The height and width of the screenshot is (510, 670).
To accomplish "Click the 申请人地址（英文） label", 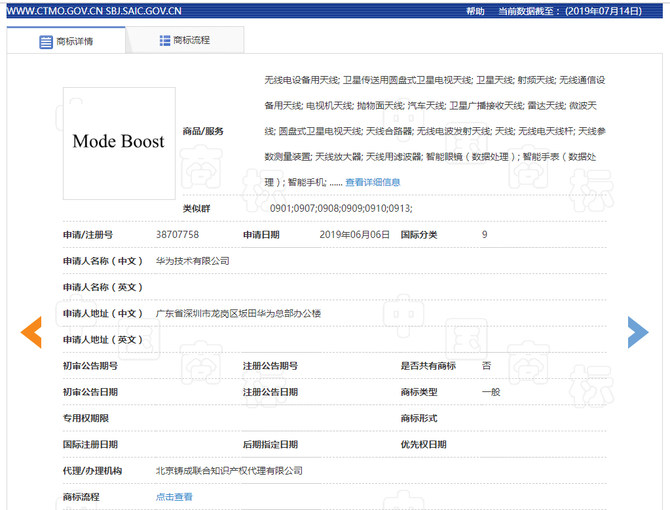I will coord(103,340).
